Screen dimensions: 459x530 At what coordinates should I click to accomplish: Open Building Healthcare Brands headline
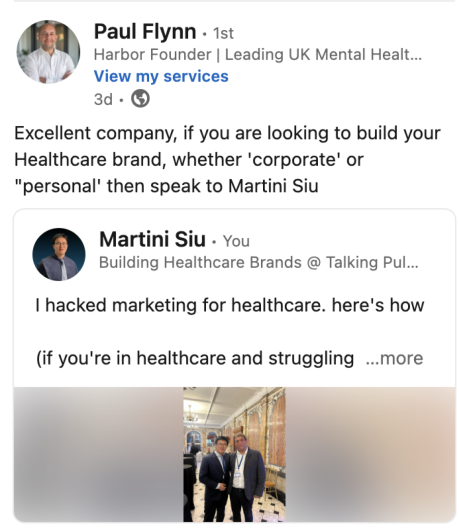pos(259,262)
